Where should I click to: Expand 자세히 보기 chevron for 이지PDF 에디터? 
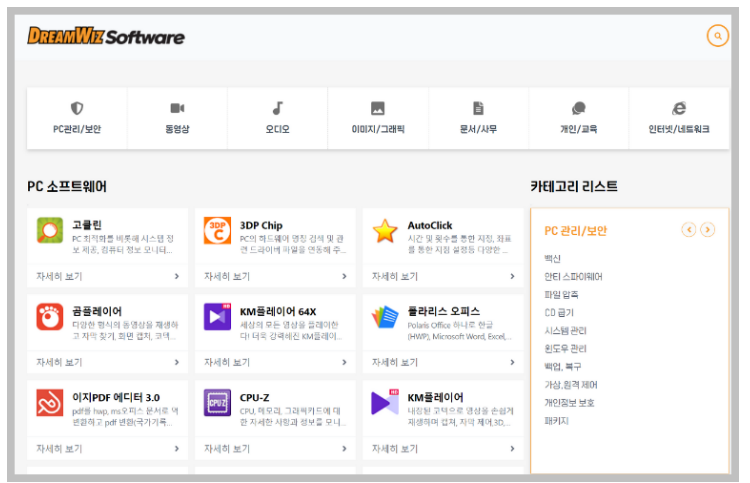click(177, 449)
